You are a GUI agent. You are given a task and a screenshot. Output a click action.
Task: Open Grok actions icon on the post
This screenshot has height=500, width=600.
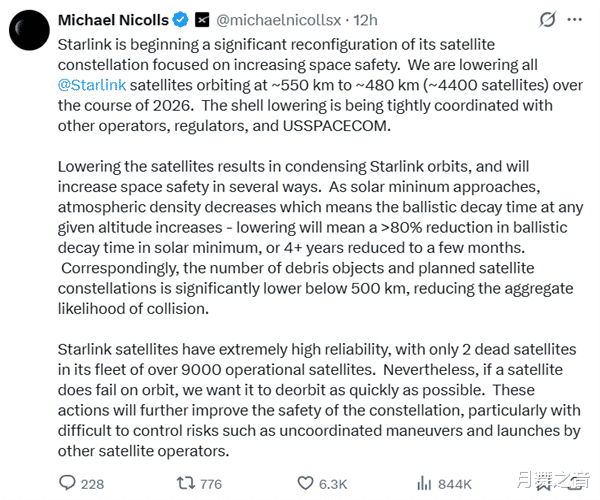547,19
